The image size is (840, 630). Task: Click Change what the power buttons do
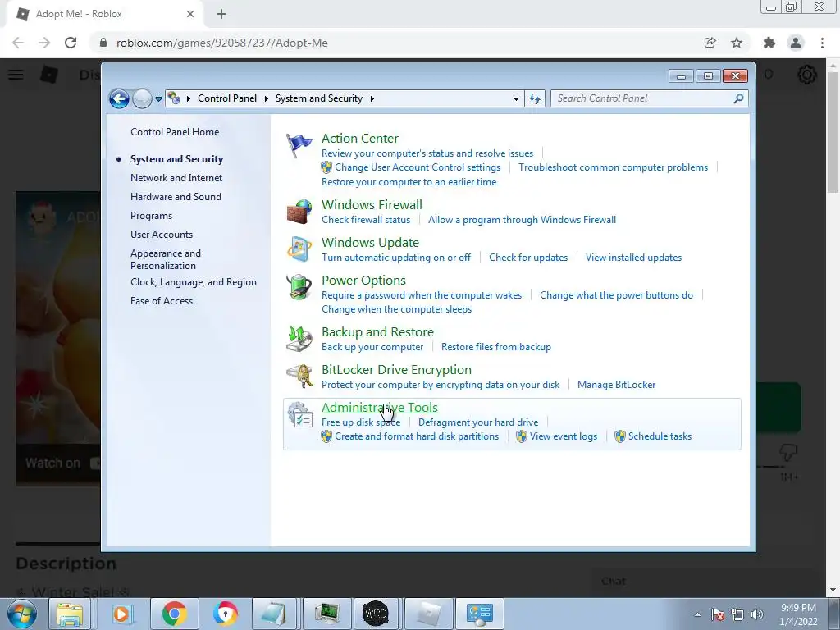pos(616,295)
